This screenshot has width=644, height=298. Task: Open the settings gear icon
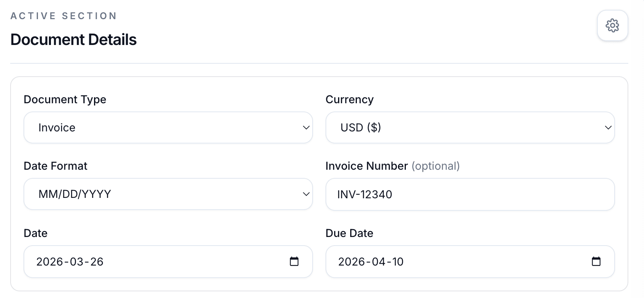coord(612,25)
